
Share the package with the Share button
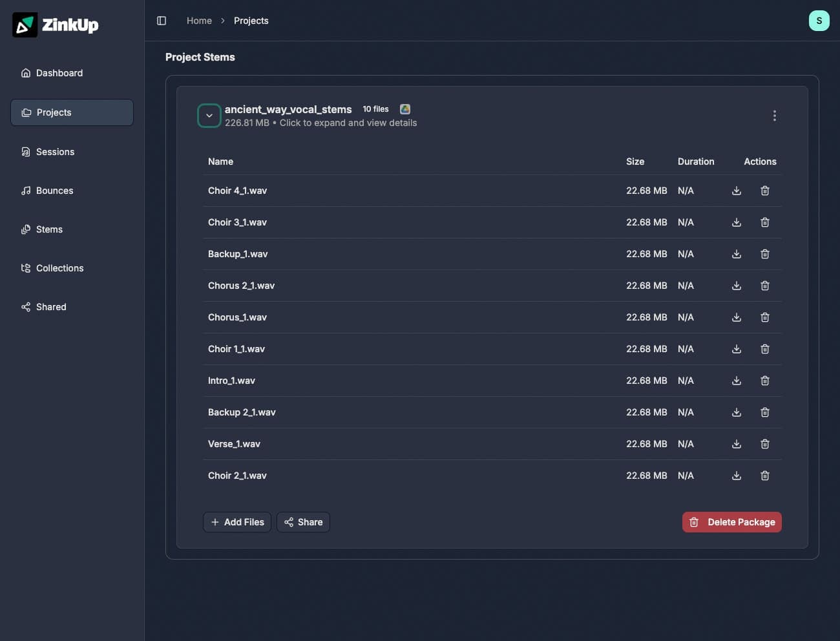(303, 522)
